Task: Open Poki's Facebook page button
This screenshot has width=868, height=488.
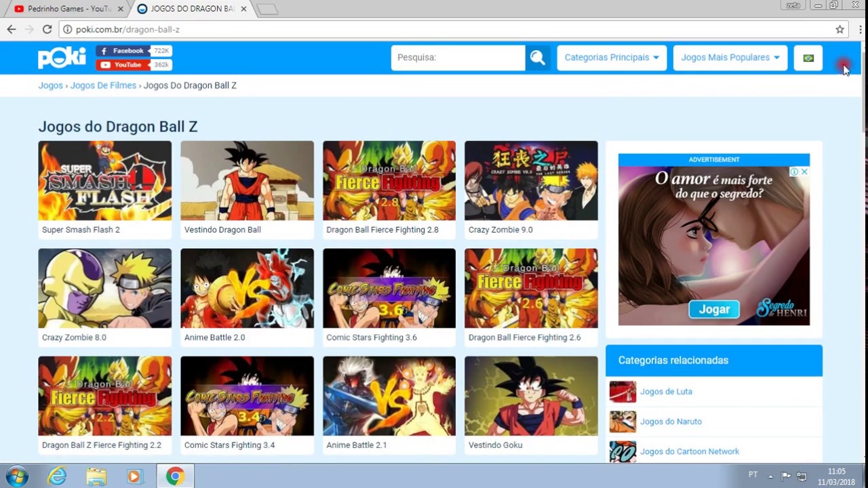Action: [134, 51]
